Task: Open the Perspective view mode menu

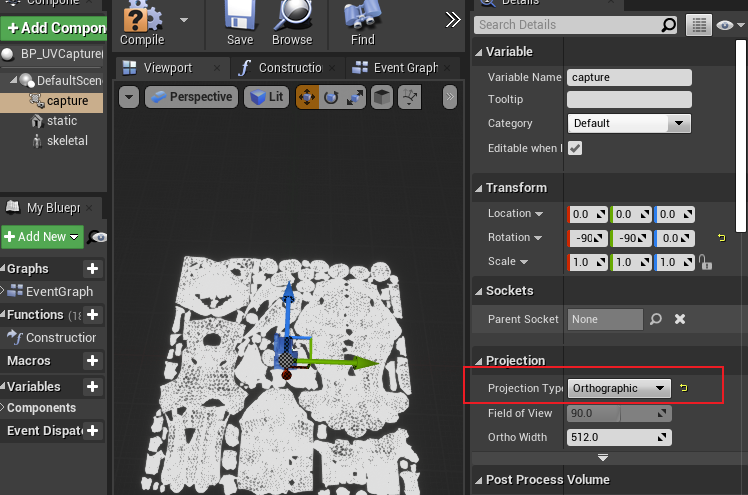Action: click(x=191, y=97)
